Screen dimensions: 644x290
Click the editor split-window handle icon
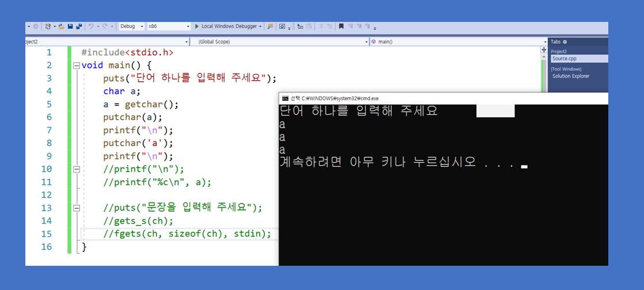[x=544, y=50]
